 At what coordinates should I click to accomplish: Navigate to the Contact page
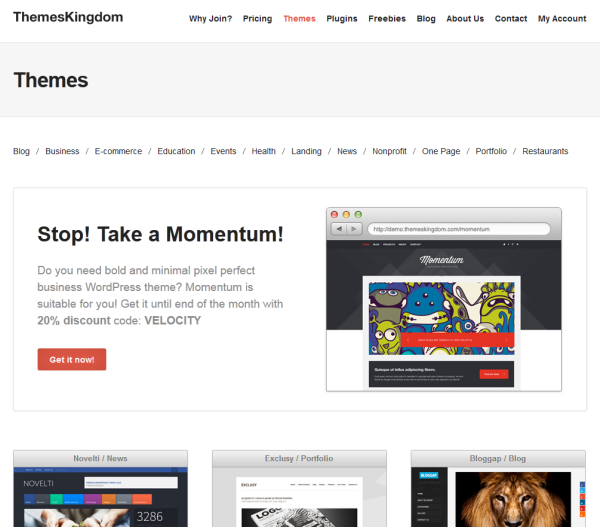tap(511, 19)
